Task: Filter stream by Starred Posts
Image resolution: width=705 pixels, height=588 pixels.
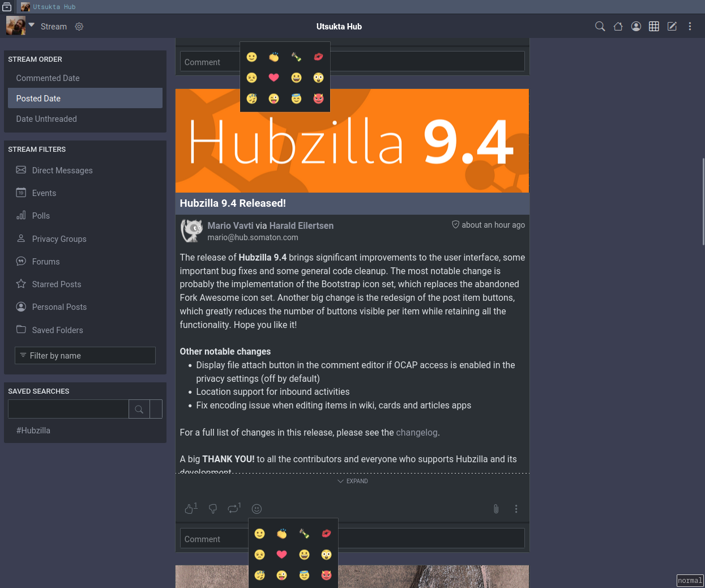Action: point(85,284)
